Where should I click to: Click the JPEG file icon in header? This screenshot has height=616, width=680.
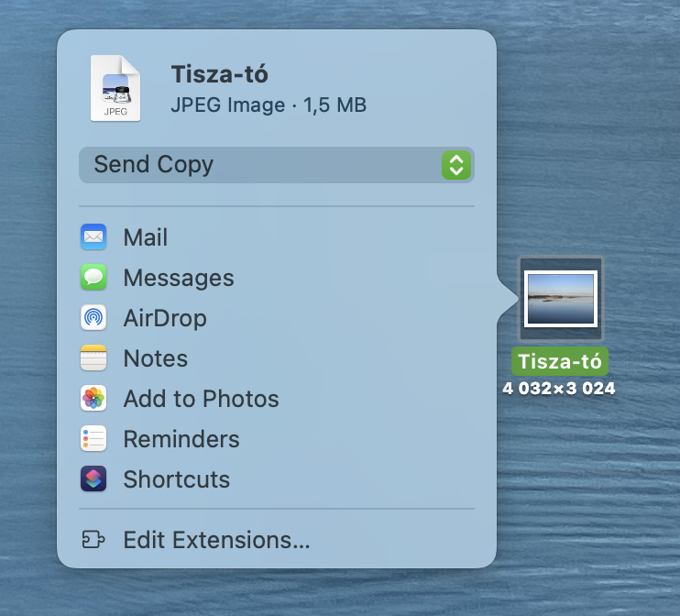coord(115,88)
